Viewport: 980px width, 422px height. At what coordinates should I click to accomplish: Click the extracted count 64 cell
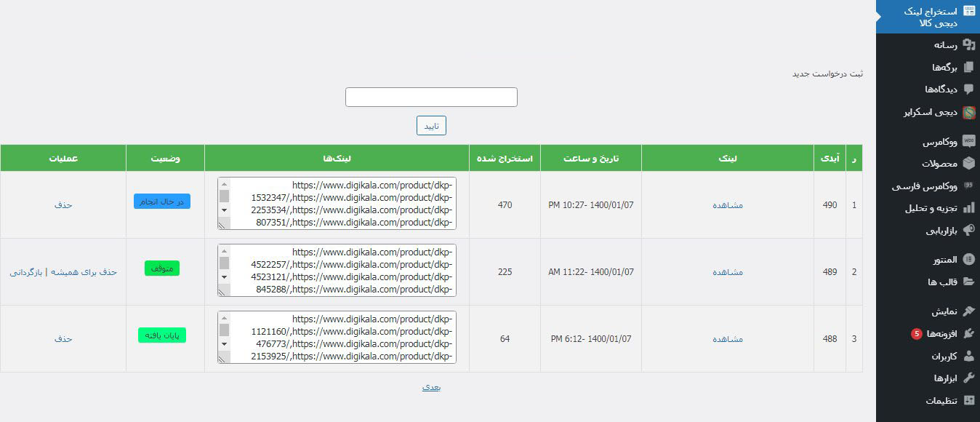505,339
